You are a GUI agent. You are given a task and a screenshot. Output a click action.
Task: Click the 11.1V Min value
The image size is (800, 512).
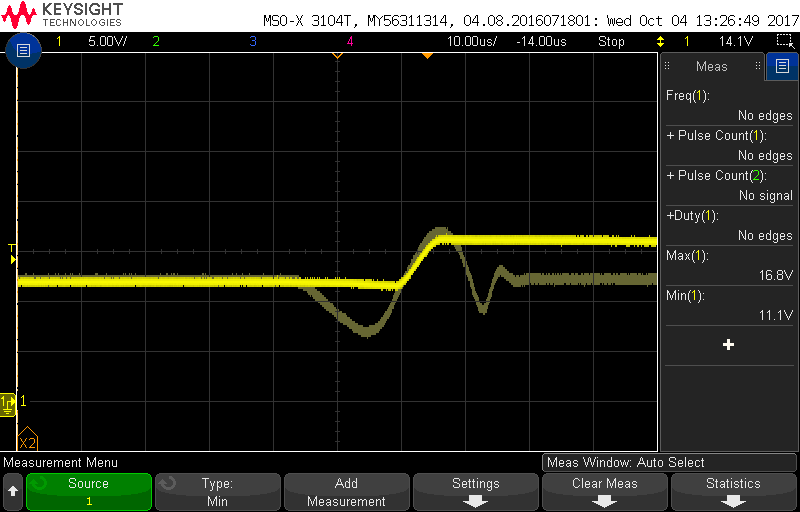click(776, 315)
